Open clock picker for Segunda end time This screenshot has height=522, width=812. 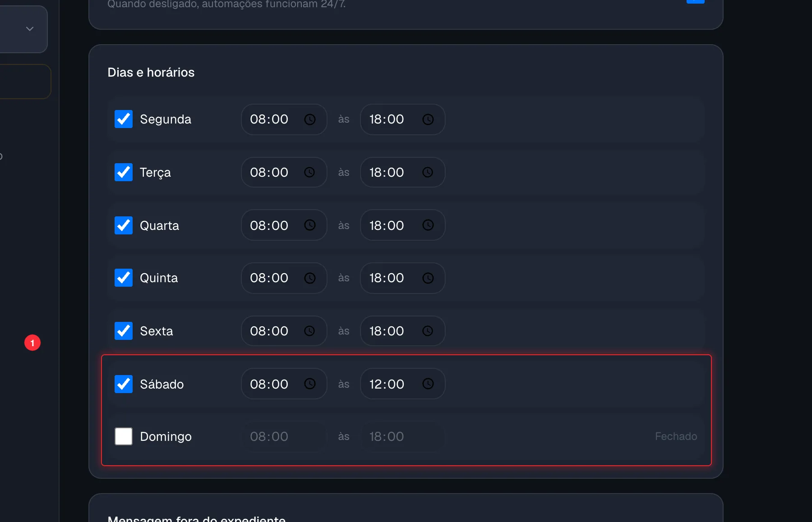[x=428, y=119]
